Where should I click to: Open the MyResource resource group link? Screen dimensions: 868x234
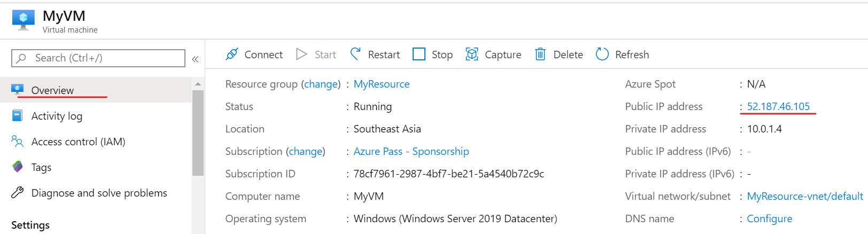(382, 84)
